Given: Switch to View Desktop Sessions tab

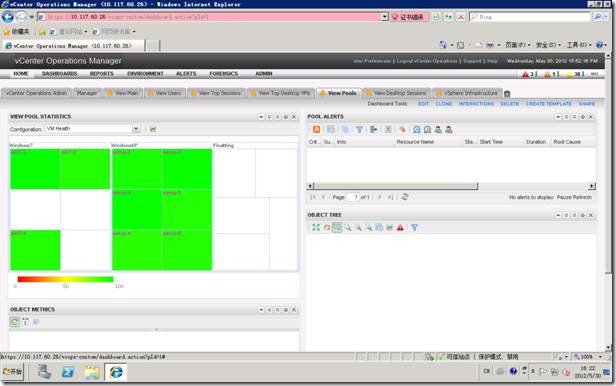Looking at the screenshot, I should [396, 93].
